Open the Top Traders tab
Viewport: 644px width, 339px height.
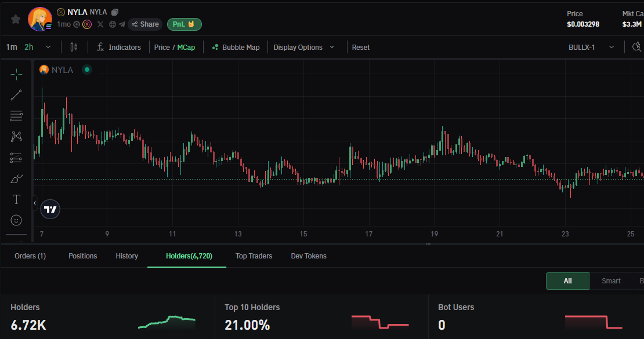click(x=254, y=256)
